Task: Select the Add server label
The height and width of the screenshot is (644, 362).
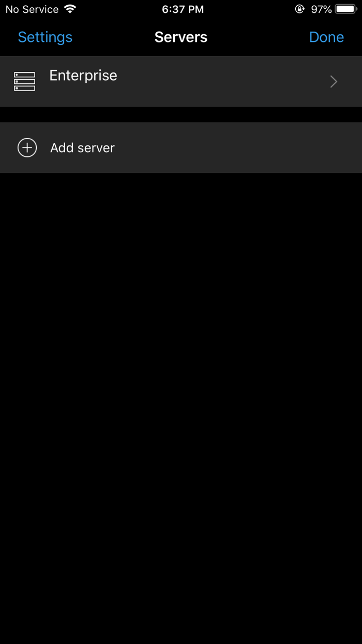Action: pos(82,148)
